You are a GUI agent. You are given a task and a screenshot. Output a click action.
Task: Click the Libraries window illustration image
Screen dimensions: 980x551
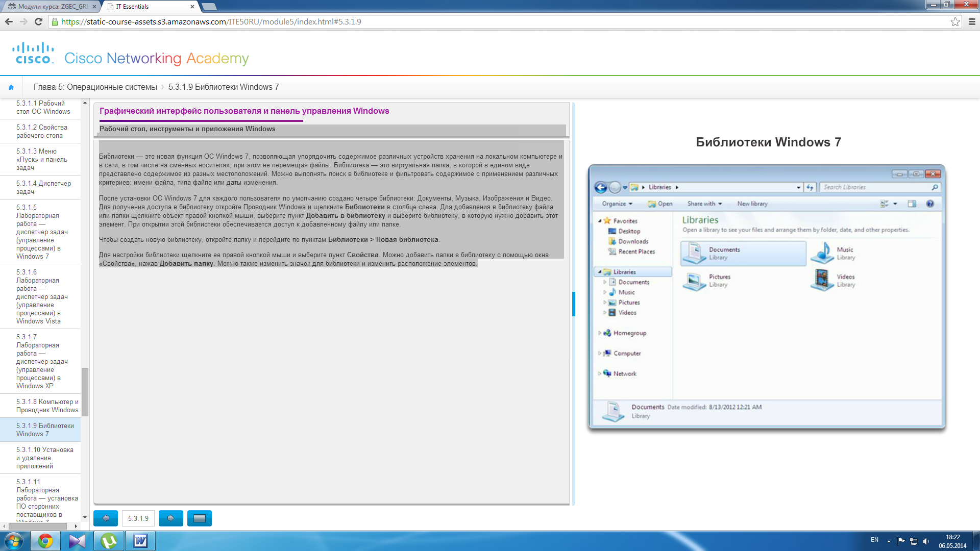coord(767,297)
